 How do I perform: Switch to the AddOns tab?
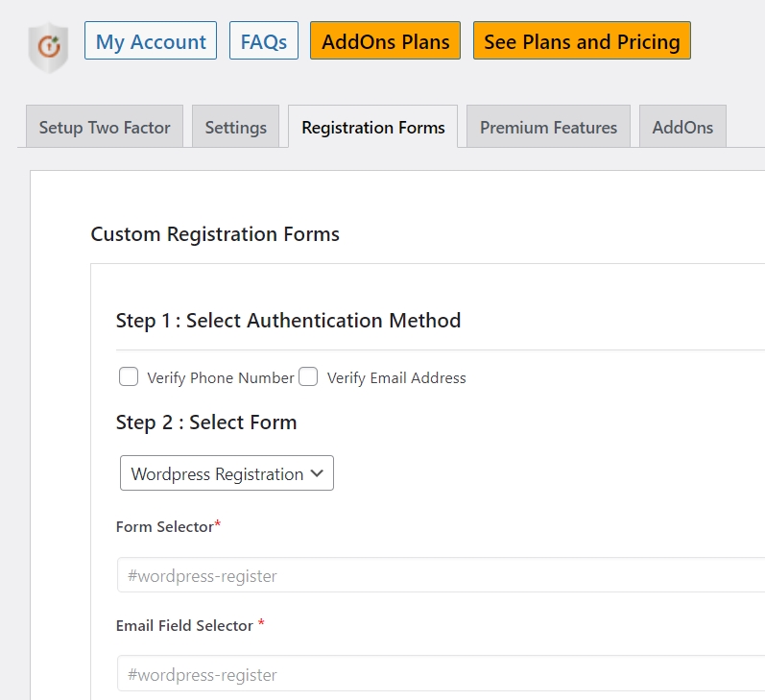coord(682,128)
